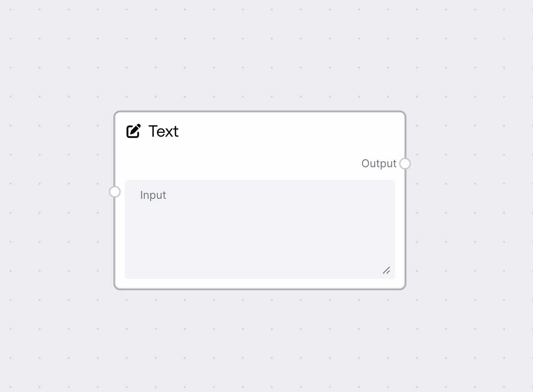This screenshot has width=533, height=392.
Task: Click the grip icon at the textarea corner
Action: (387, 271)
